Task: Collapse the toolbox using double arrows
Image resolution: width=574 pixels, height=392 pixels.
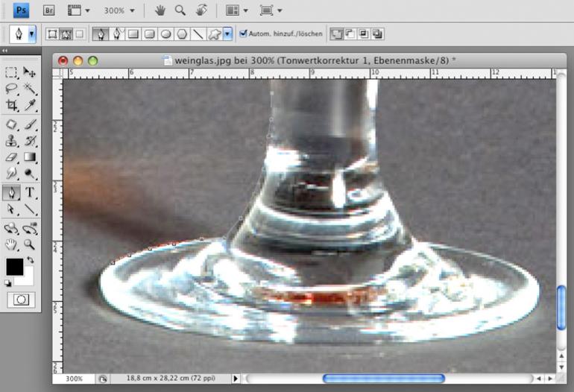Action: (4, 51)
